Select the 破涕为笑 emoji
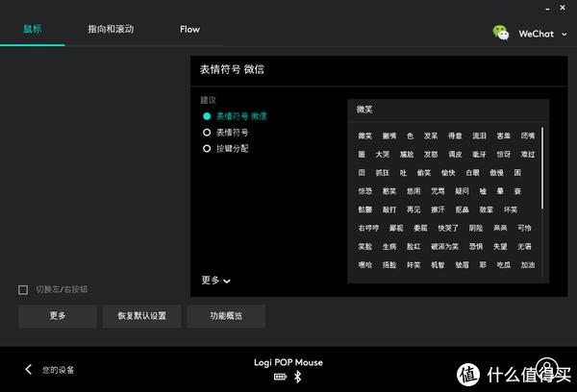 coord(444,246)
